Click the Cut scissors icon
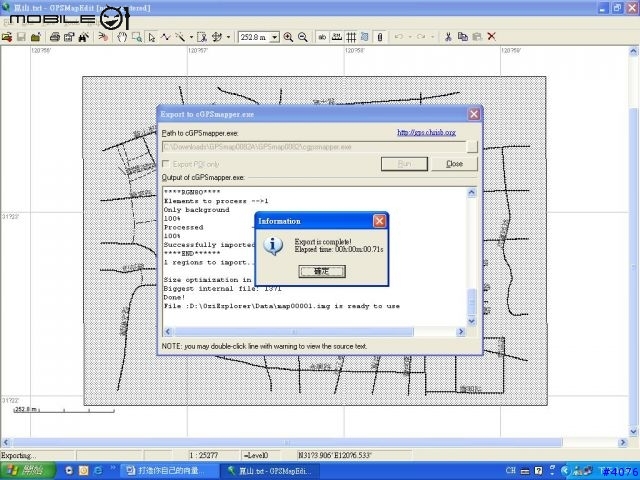This screenshot has width=640, height=480. click(x=448, y=37)
